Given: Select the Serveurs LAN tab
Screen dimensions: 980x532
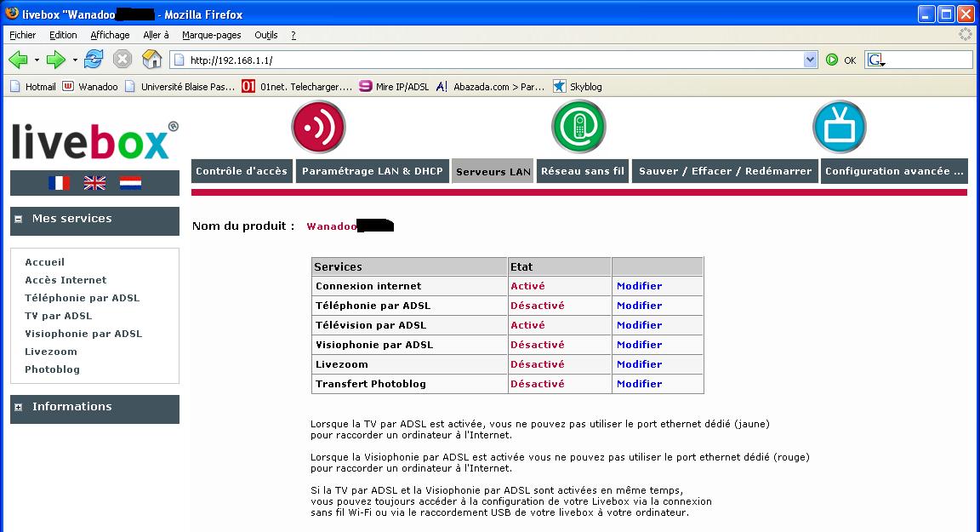Looking at the screenshot, I should (x=493, y=171).
